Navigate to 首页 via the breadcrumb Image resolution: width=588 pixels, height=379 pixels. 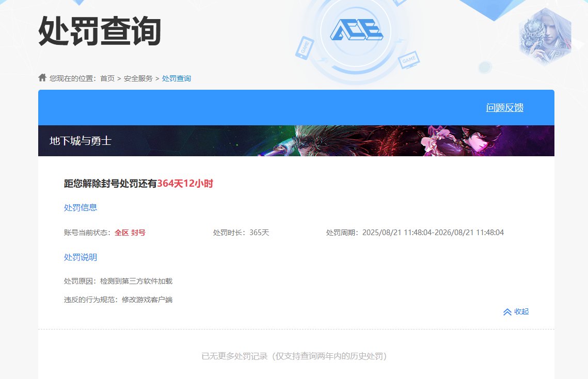tap(107, 78)
